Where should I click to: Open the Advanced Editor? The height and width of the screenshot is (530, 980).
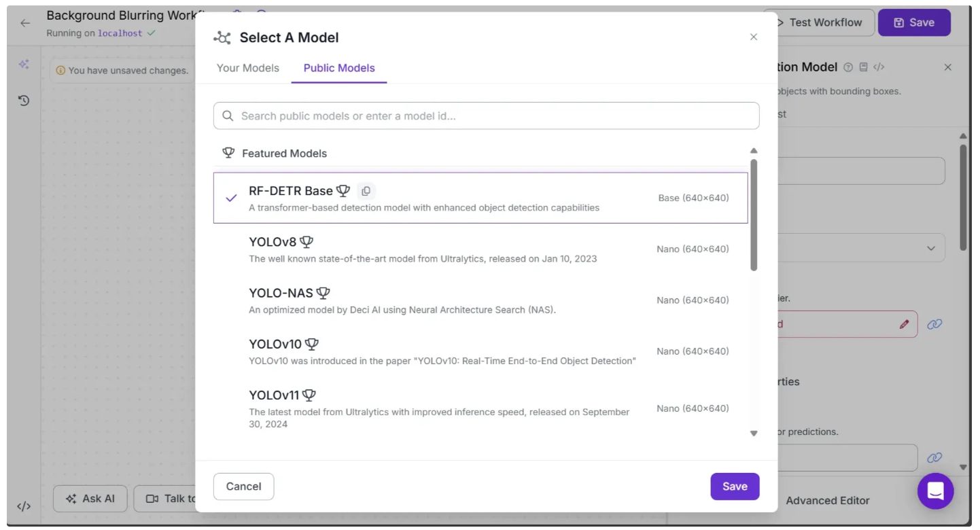[828, 501]
